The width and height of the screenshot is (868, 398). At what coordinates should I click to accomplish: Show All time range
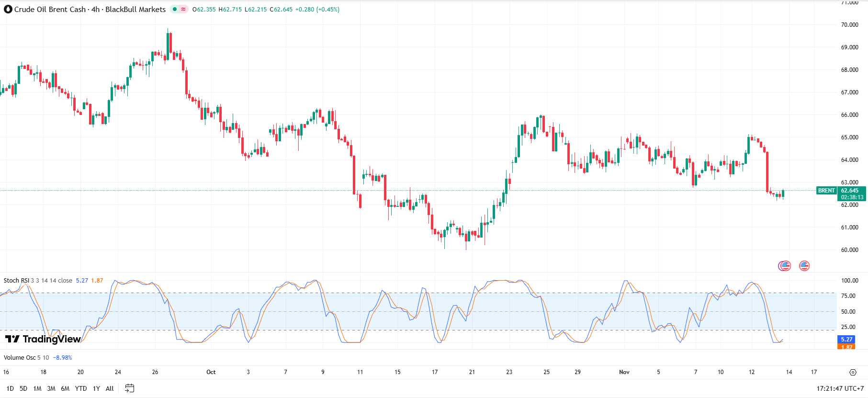click(110, 388)
